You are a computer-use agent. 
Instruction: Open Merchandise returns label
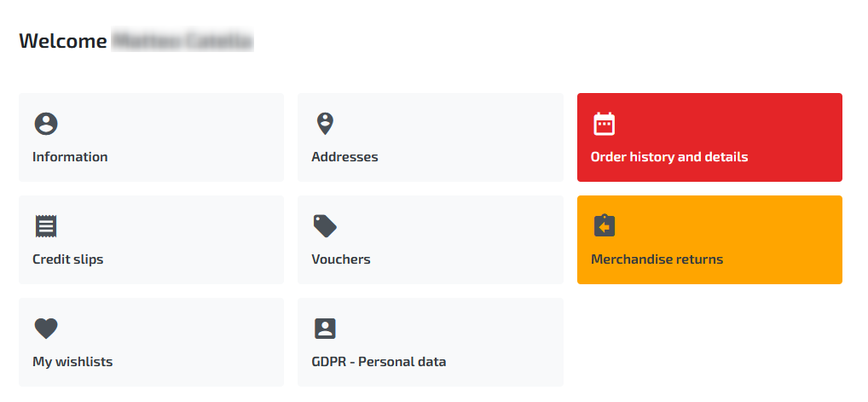coord(657,259)
